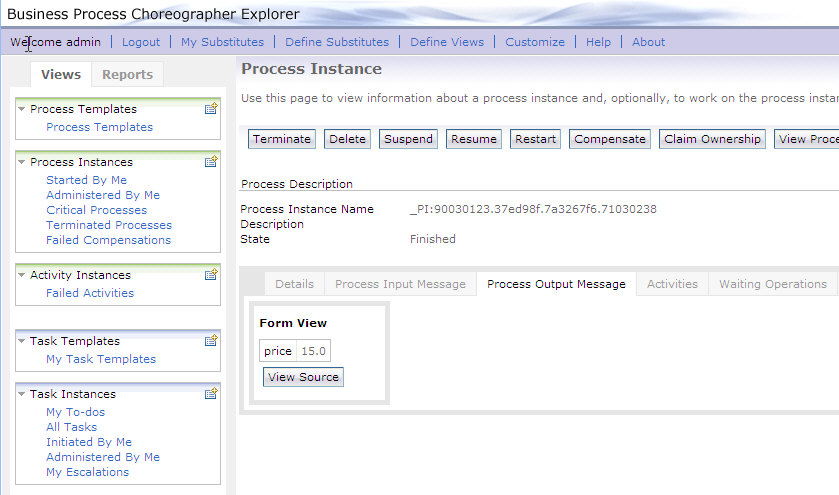Open the Process Input Message tab
This screenshot has width=839, height=495.
[400, 284]
